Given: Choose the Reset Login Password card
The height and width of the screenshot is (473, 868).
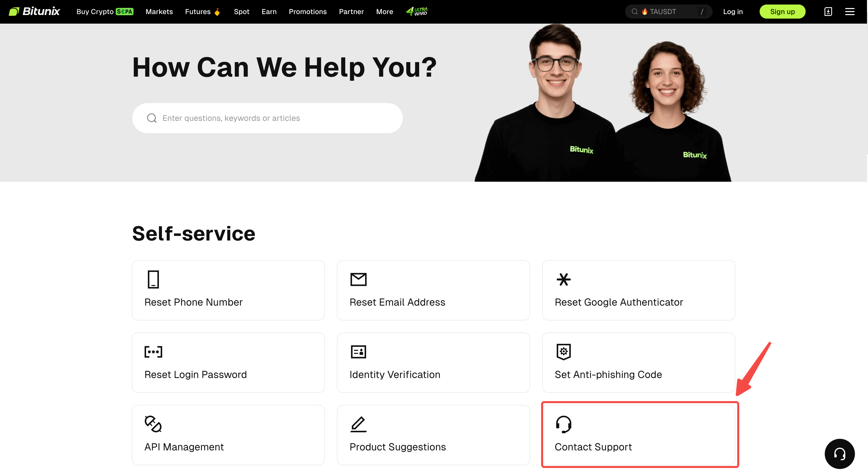Looking at the screenshot, I should [228, 362].
